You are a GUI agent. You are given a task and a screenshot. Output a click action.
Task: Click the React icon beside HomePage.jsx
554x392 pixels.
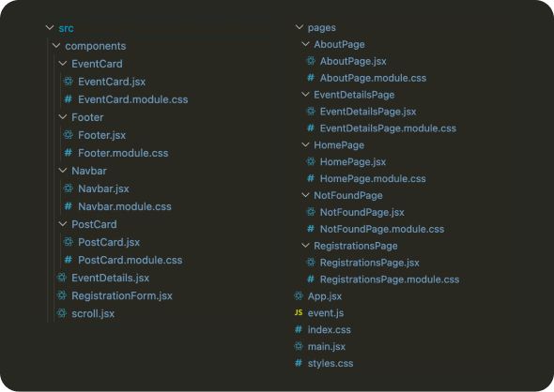click(311, 161)
